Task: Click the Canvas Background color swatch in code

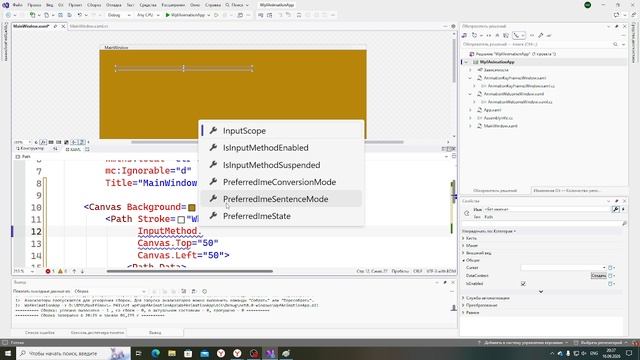Action: tap(192, 208)
